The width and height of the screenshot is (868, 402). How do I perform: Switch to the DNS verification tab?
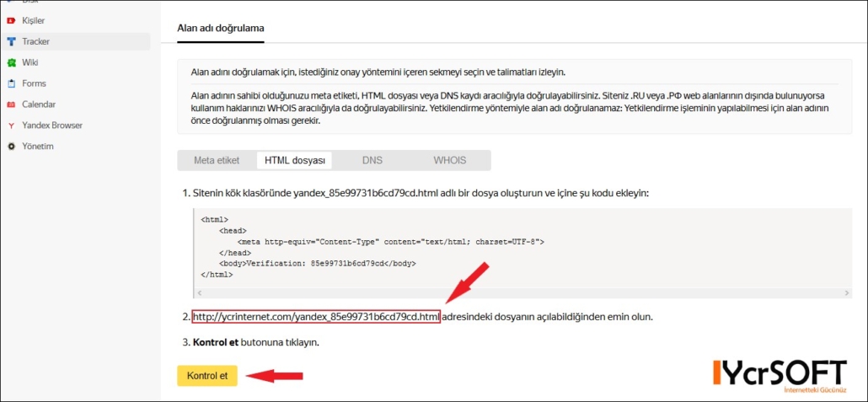pos(372,161)
